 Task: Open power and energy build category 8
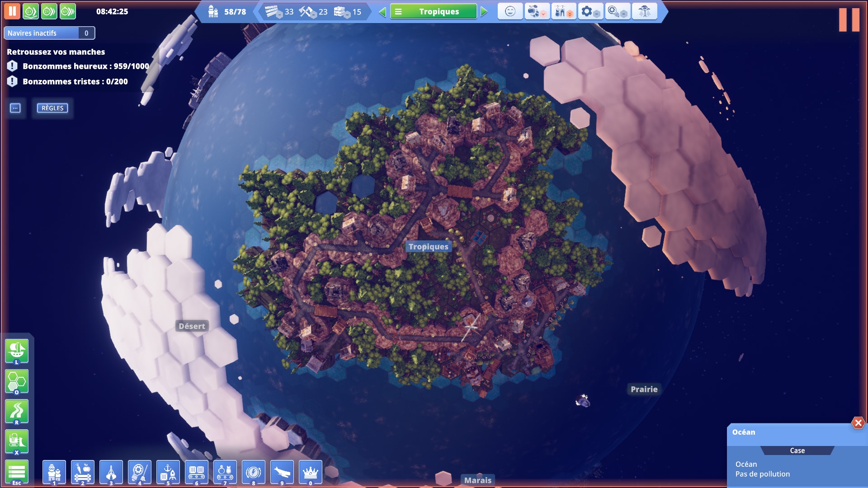pyautogui.click(x=254, y=473)
